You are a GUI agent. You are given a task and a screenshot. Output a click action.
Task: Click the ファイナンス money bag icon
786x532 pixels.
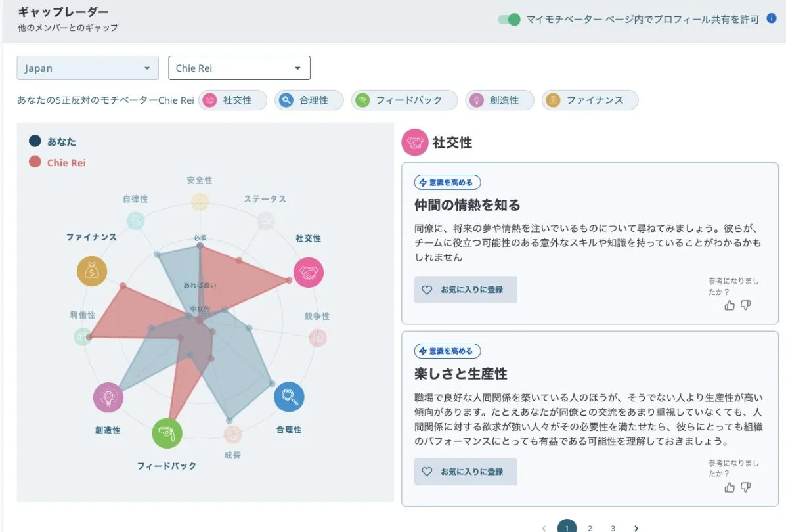click(91, 271)
